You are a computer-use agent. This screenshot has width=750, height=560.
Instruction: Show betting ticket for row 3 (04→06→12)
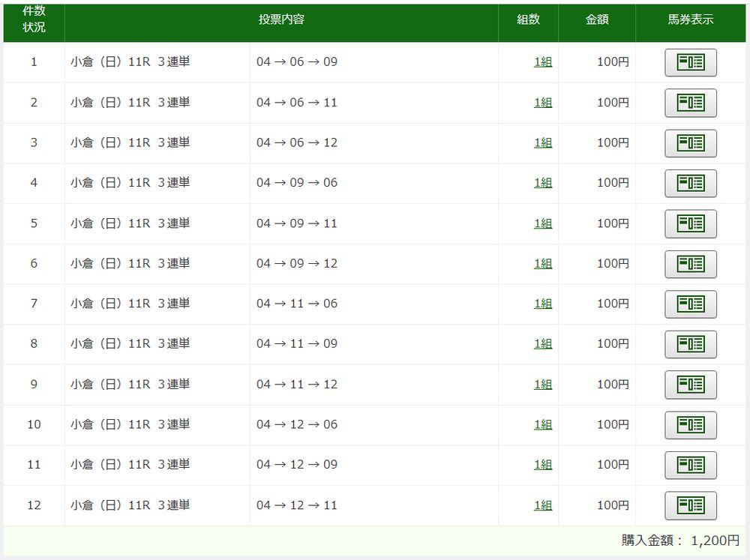(690, 143)
